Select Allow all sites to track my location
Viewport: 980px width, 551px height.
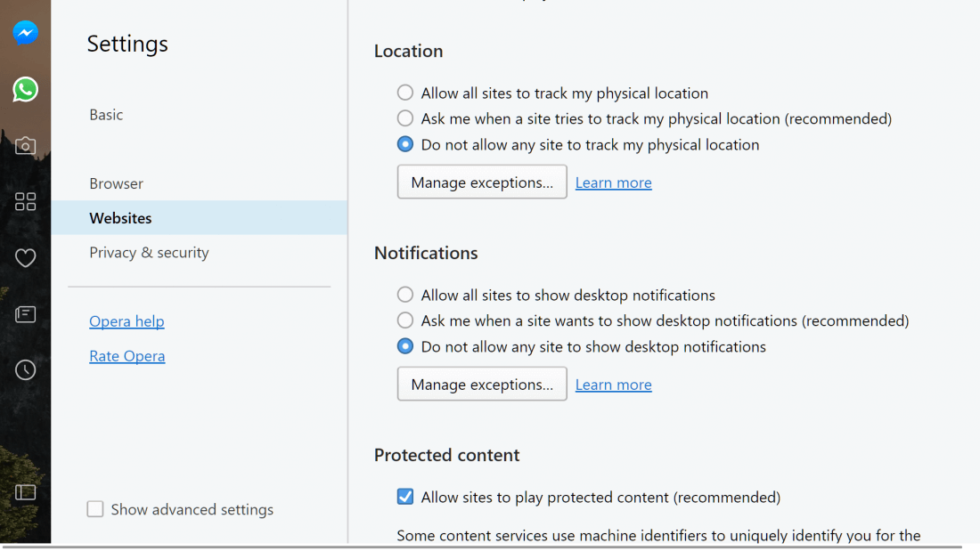(405, 93)
